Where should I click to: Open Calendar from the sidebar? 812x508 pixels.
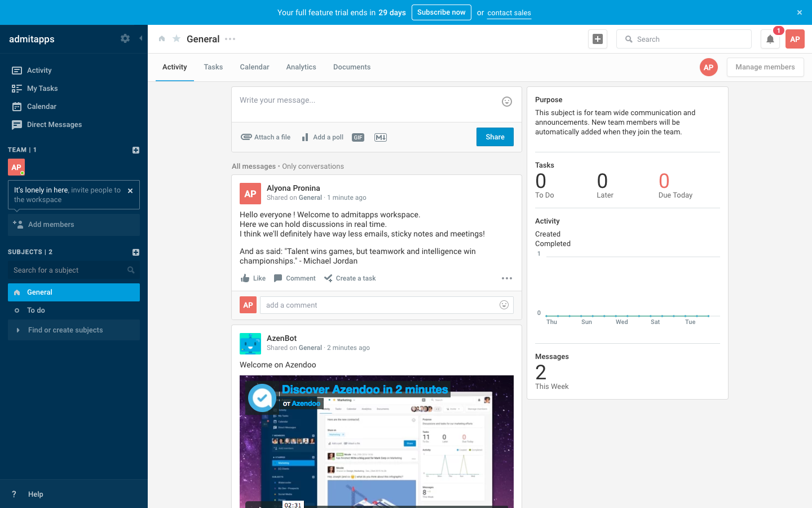(74, 107)
